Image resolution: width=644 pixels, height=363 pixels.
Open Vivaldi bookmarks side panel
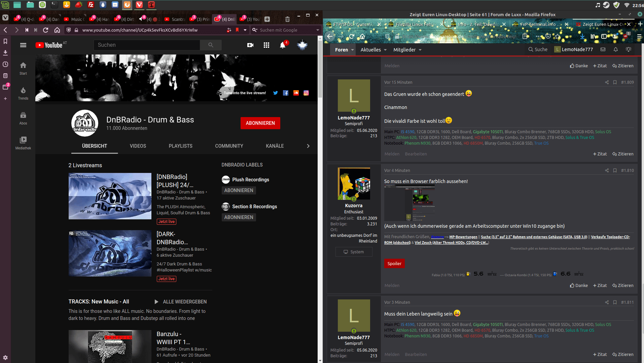(x=5, y=41)
